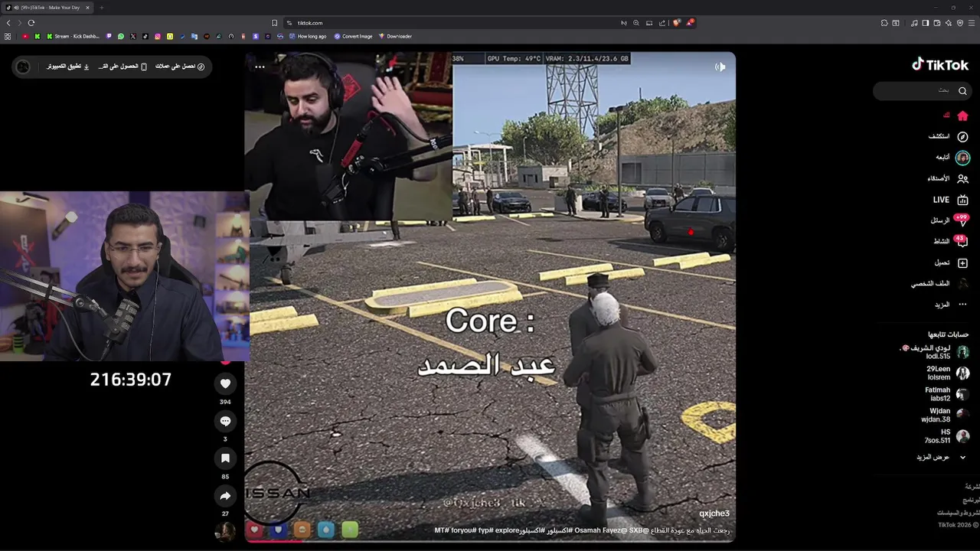Screen dimensions: 980x551
Task: Open the Explore compass icon
Action: pyautogui.click(x=962, y=136)
